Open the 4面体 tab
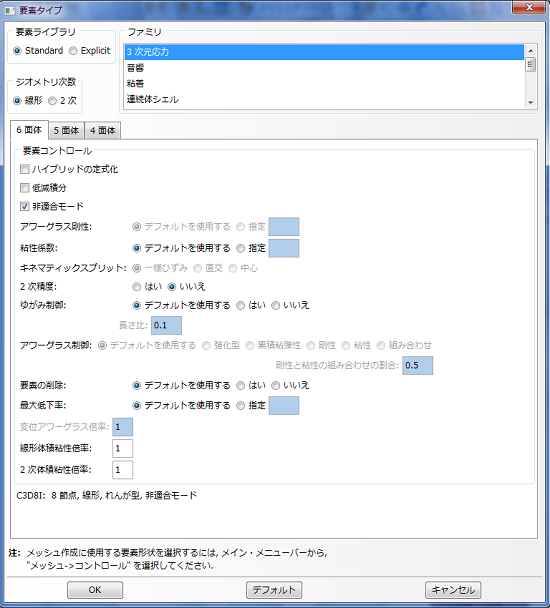This screenshot has height=608, width=550. pos(103,131)
